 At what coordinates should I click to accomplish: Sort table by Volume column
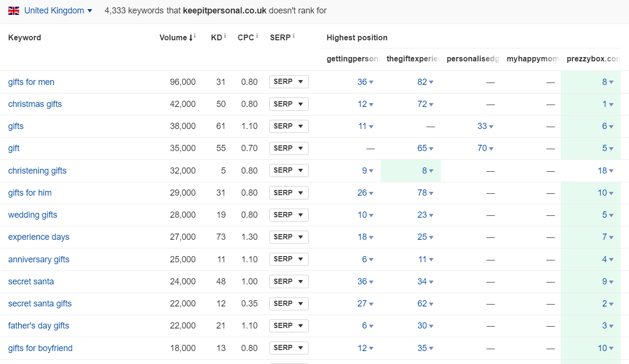pos(176,37)
